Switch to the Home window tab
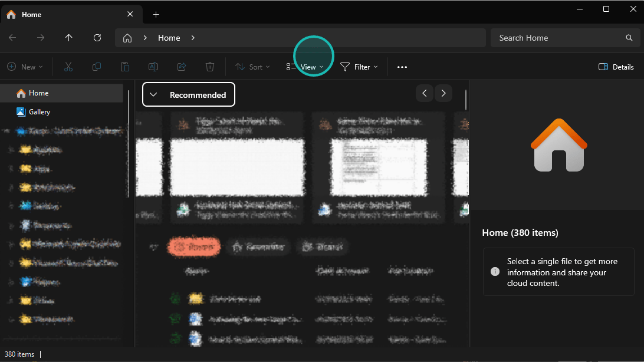 click(73, 14)
